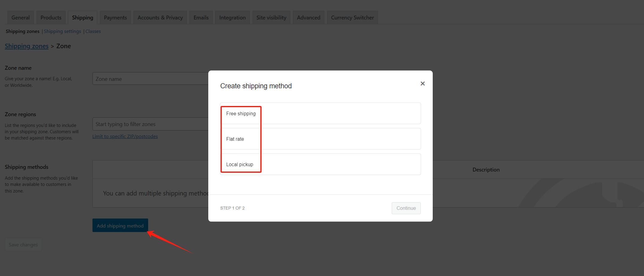The height and width of the screenshot is (276, 644).
Task: Click the Description column header
Action: click(486, 170)
